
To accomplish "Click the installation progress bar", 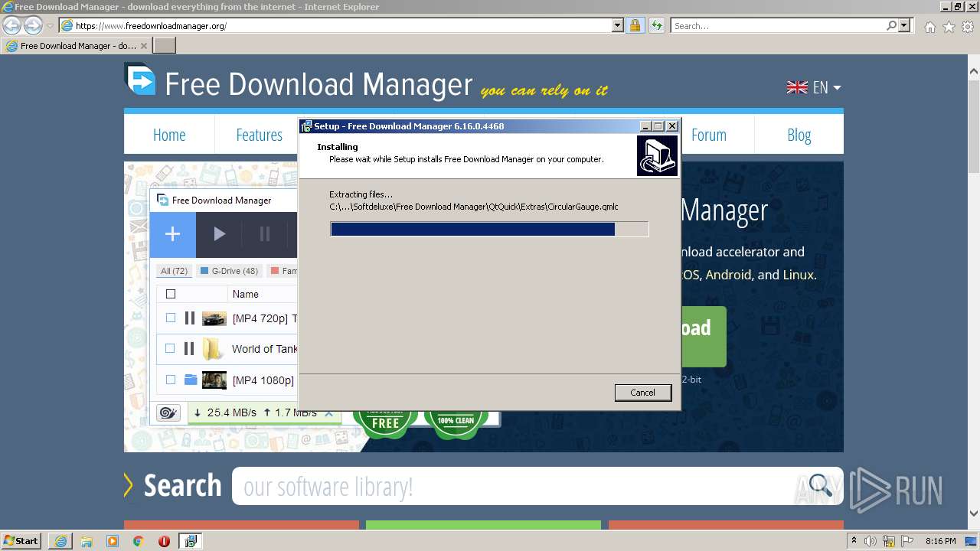I will point(489,229).
